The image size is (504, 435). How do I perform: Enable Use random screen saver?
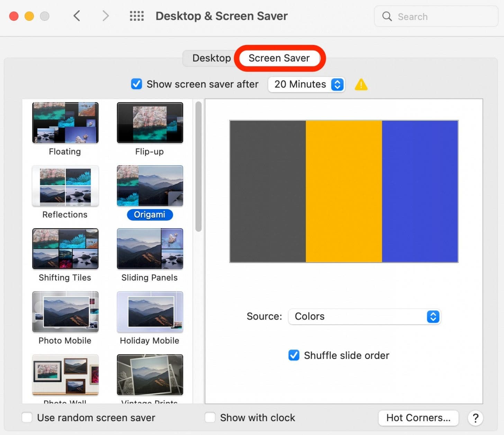point(27,417)
